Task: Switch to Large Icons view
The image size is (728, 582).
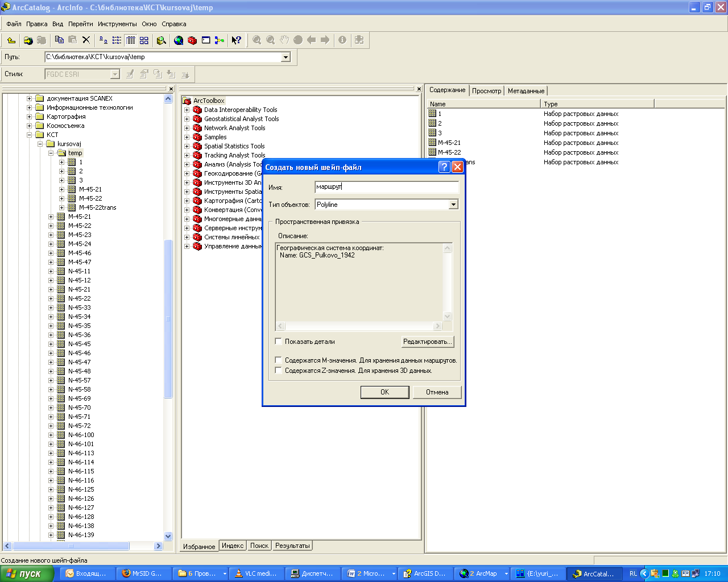Action: click(x=103, y=40)
